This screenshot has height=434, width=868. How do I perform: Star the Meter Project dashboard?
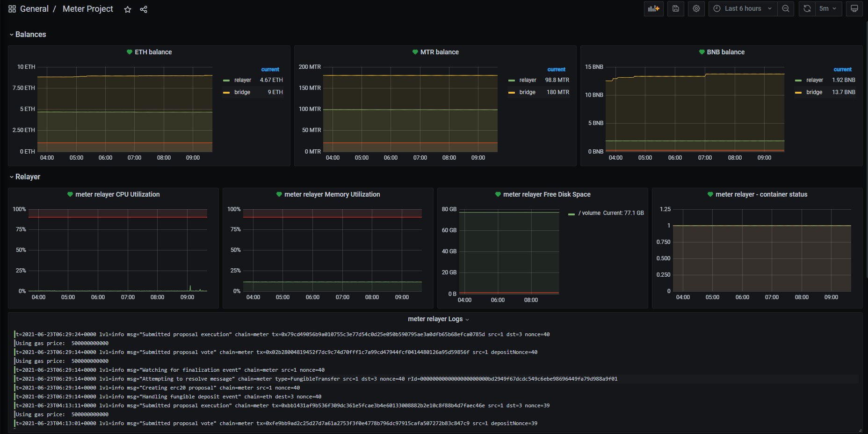[128, 9]
